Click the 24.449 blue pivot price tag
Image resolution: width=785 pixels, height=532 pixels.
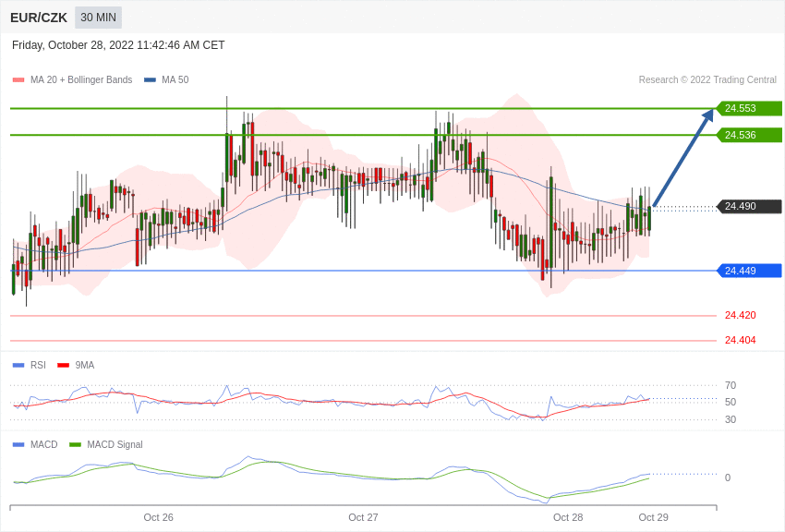click(750, 271)
